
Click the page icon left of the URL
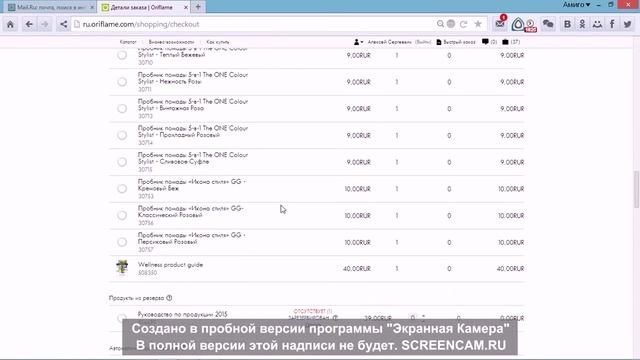pyautogui.click(x=77, y=24)
